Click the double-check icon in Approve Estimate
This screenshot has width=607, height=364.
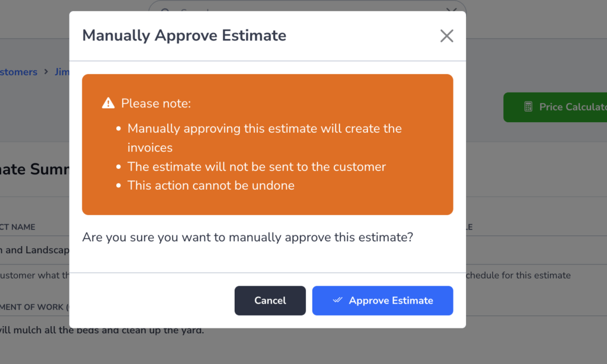point(337,300)
